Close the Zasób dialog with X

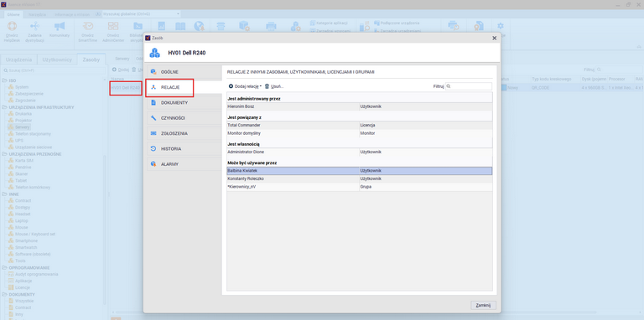coord(494,38)
